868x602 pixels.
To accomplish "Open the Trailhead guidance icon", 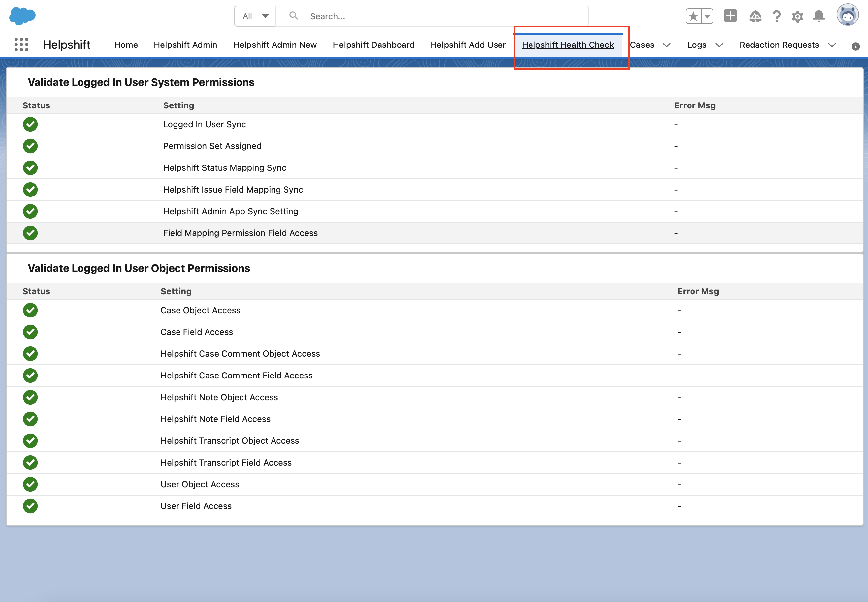I will click(755, 16).
